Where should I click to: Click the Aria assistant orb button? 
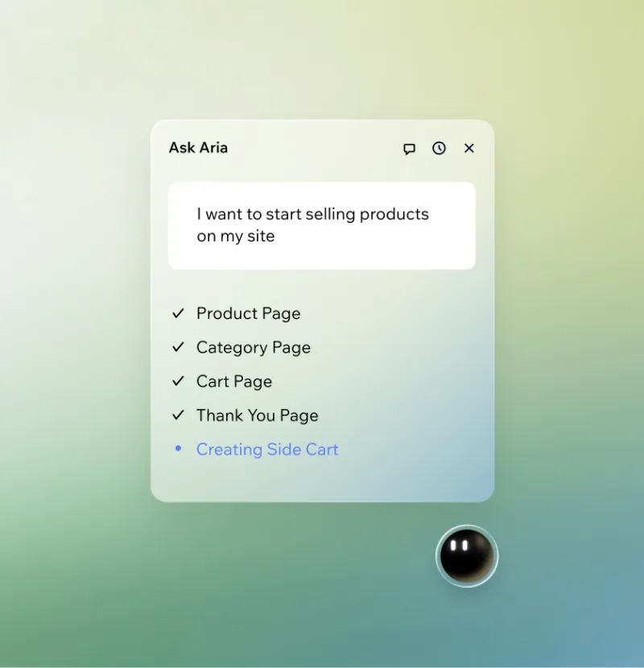(x=467, y=556)
